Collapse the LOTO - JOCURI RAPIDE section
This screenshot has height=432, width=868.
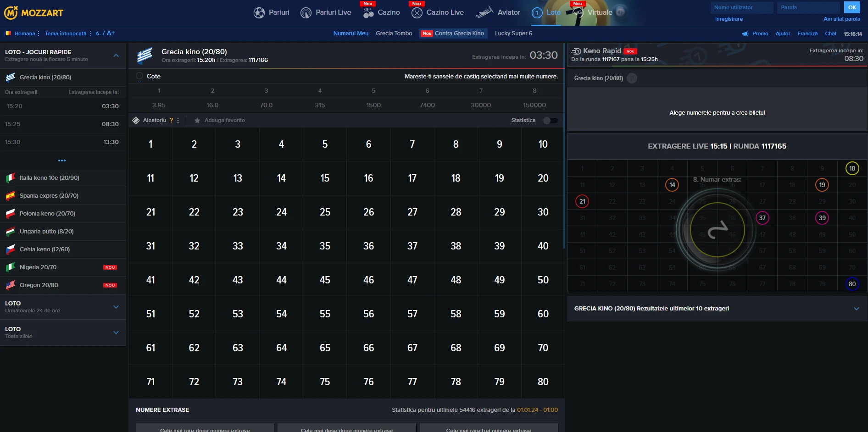[x=116, y=55]
